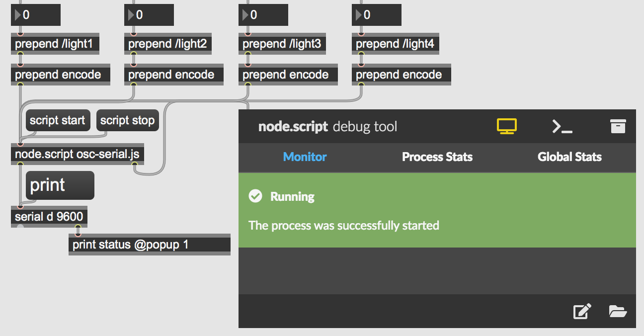Open the script folder icon
Image resolution: width=644 pixels, height=336 pixels.
tap(618, 311)
